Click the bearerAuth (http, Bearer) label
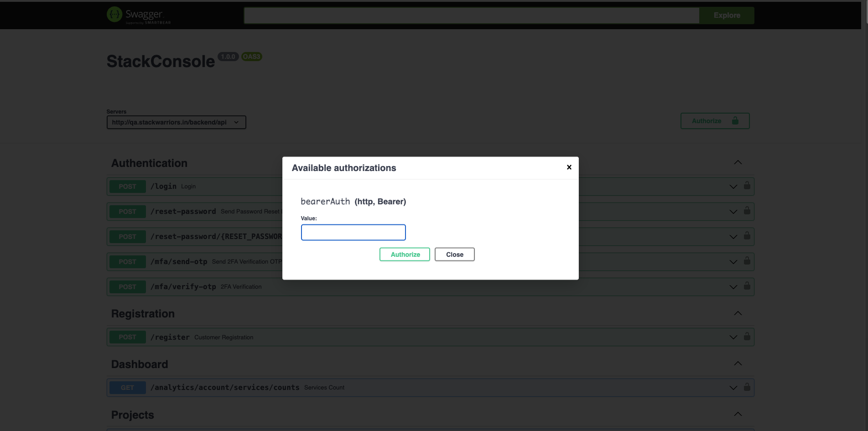Screen dimensions: 868x431 353,202
